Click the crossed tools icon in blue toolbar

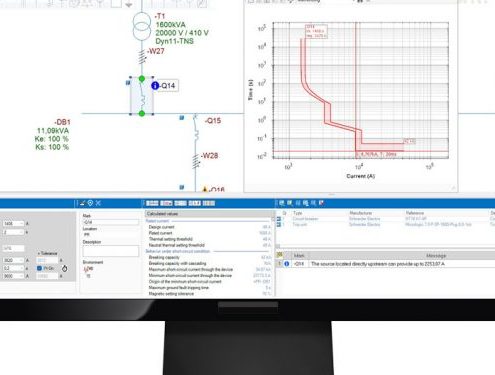coord(98,203)
